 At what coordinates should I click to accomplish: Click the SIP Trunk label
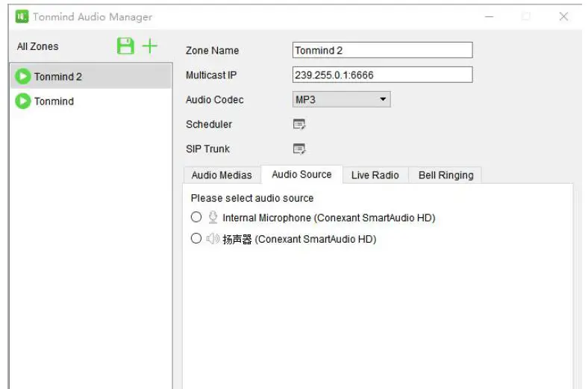click(x=207, y=149)
